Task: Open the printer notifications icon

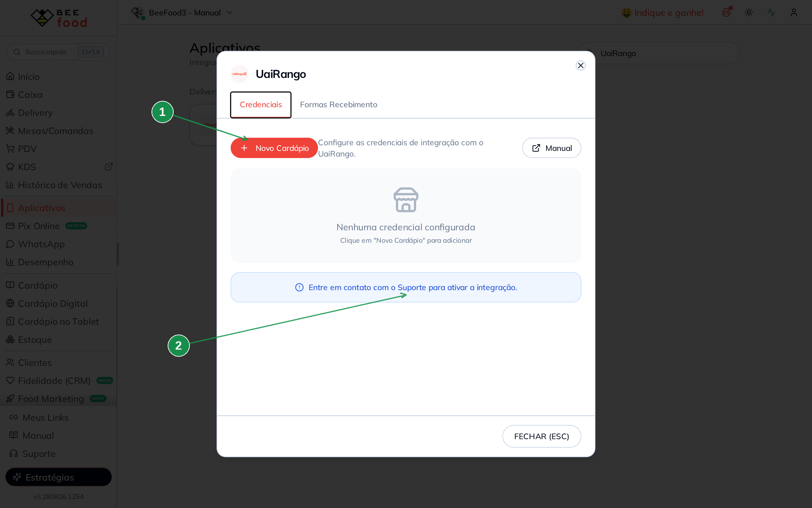Action: (x=726, y=12)
